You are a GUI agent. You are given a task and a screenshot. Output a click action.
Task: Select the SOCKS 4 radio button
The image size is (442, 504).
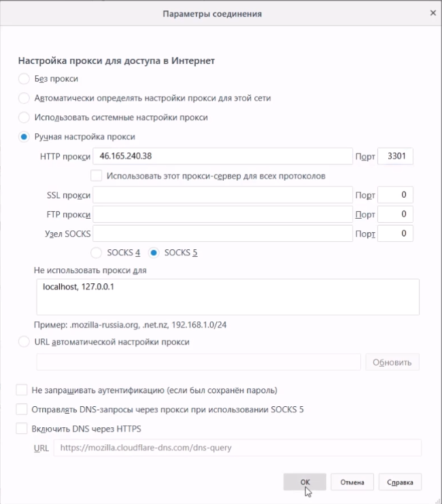97,253
